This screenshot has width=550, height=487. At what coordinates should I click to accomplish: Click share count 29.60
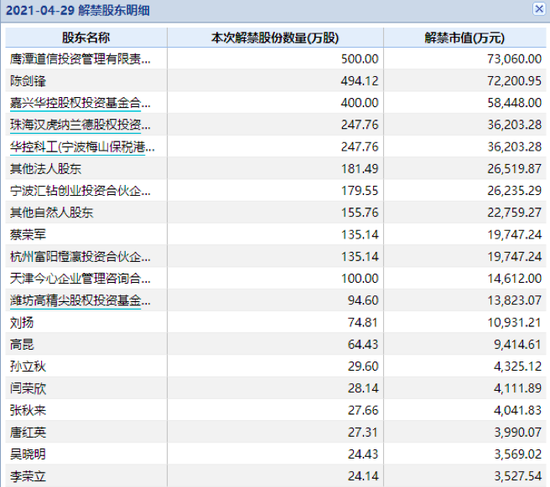(363, 366)
